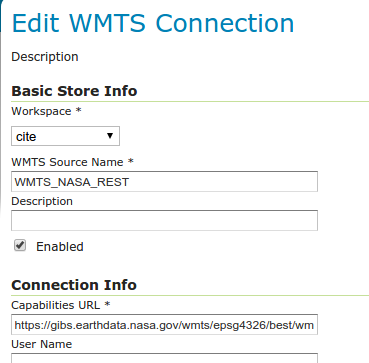The height and width of the screenshot is (363, 369).
Task: Click the User Name input field
Action: (x=164, y=358)
